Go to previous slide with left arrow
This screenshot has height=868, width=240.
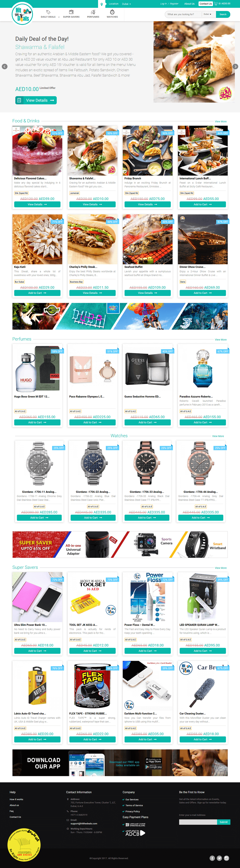coord(5,66)
